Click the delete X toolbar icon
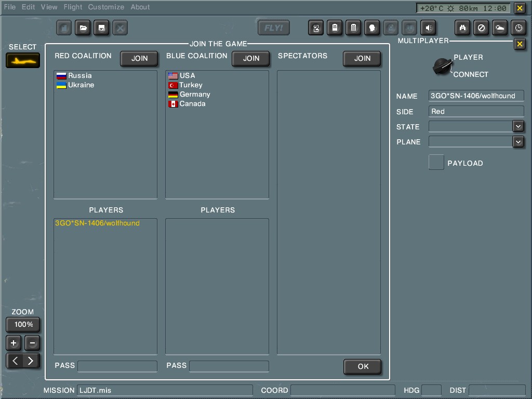Image resolution: width=532 pixels, height=399 pixels. tap(120, 28)
